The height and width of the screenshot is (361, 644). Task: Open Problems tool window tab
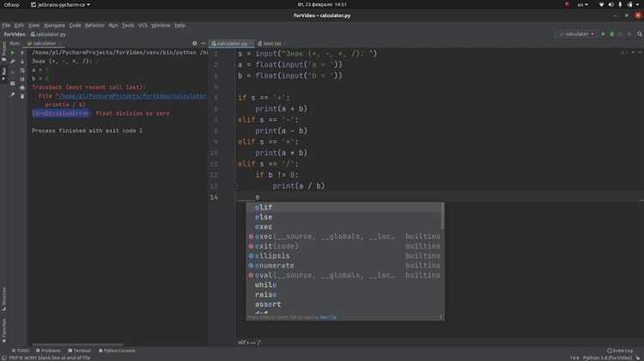tap(48, 351)
